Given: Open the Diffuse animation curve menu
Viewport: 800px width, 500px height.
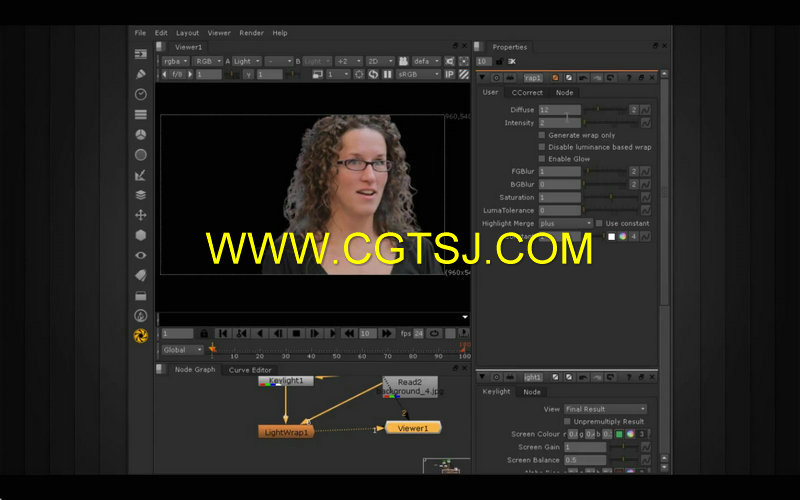Looking at the screenshot, I should pyautogui.click(x=645, y=110).
